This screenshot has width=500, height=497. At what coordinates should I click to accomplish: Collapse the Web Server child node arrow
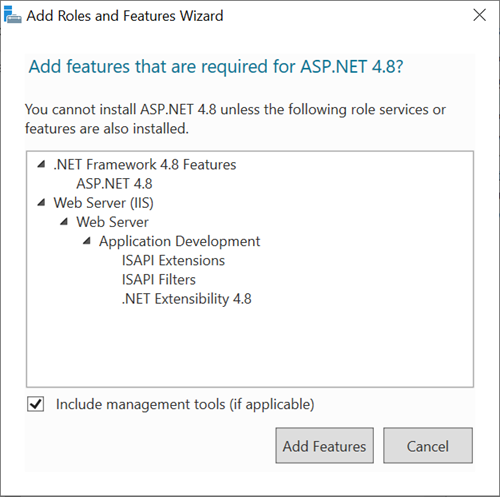[64, 222]
